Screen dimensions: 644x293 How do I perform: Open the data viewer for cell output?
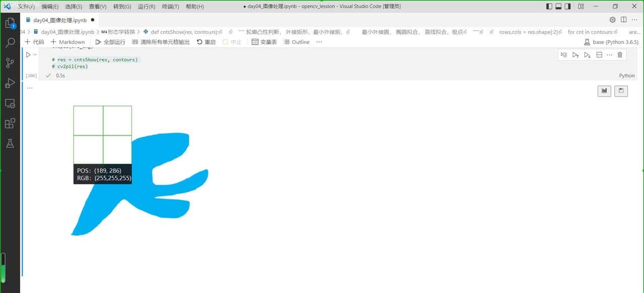pyautogui.click(x=604, y=91)
